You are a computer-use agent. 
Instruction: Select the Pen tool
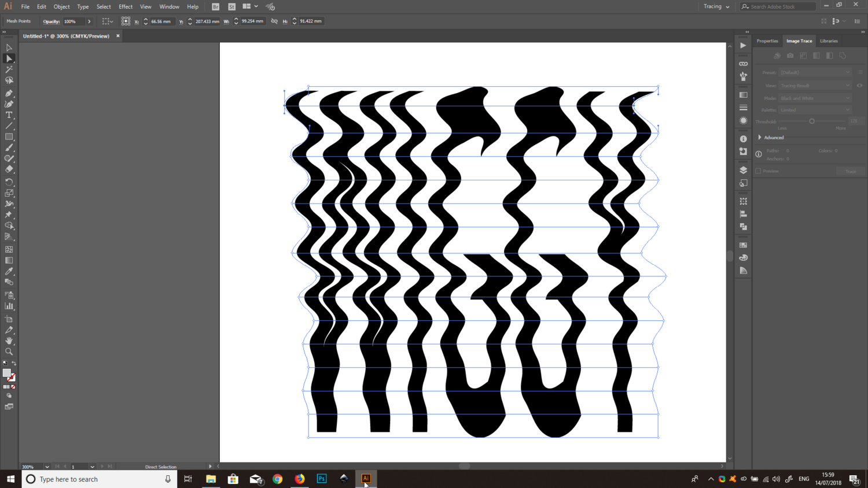[x=9, y=93]
